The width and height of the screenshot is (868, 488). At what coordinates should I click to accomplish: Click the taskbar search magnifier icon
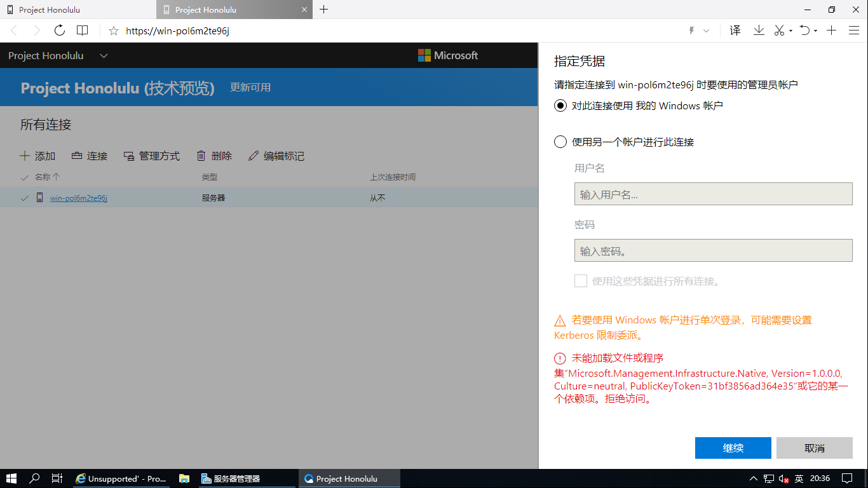[x=35, y=478]
